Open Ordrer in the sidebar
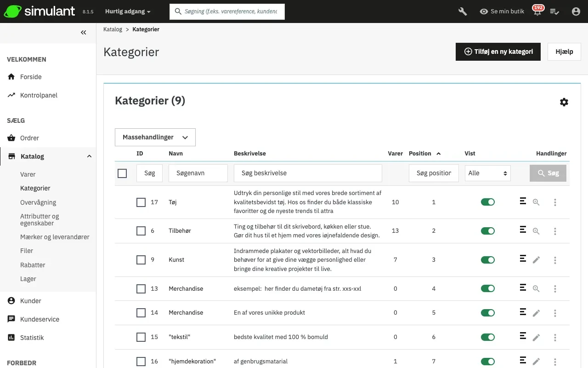588x368 pixels. click(x=29, y=138)
